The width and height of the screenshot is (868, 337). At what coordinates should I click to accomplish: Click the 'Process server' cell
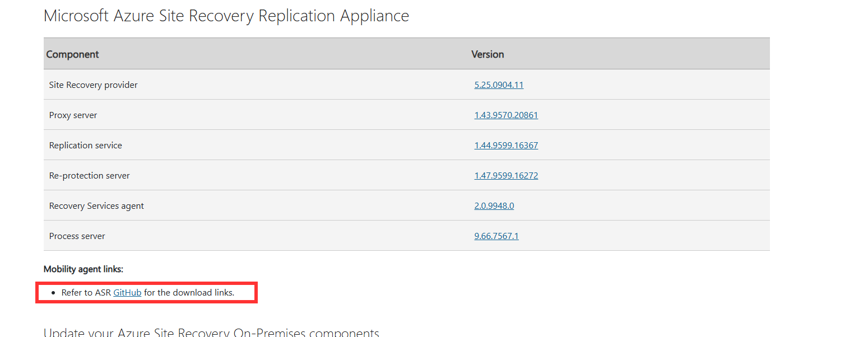pos(257,236)
